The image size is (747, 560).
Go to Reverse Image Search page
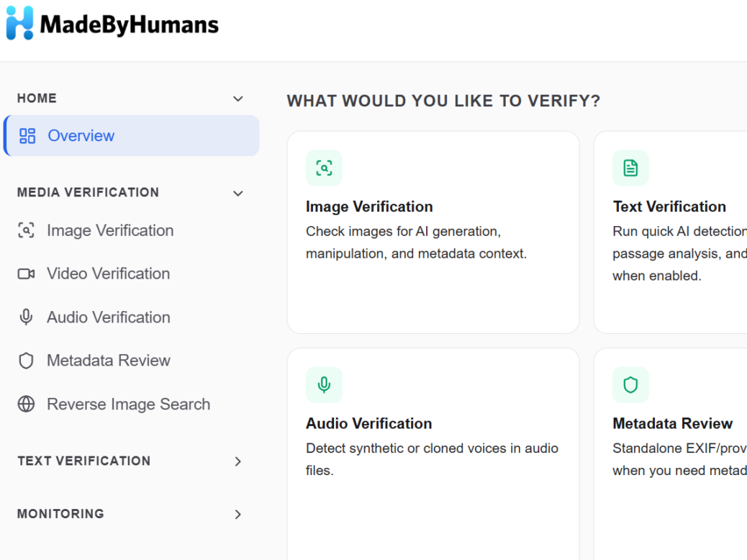tap(128, 404)
